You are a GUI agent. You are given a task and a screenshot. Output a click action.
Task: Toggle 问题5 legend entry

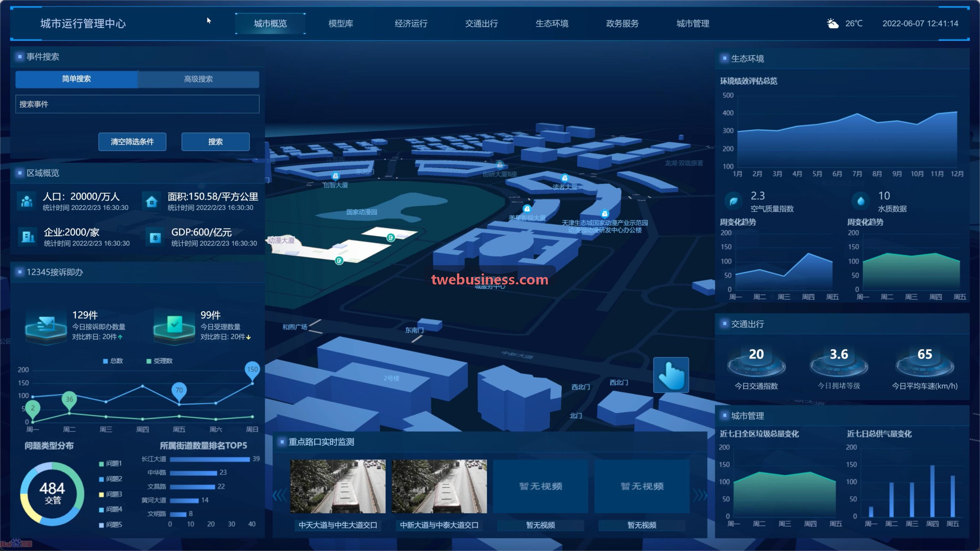pos(110,525)
